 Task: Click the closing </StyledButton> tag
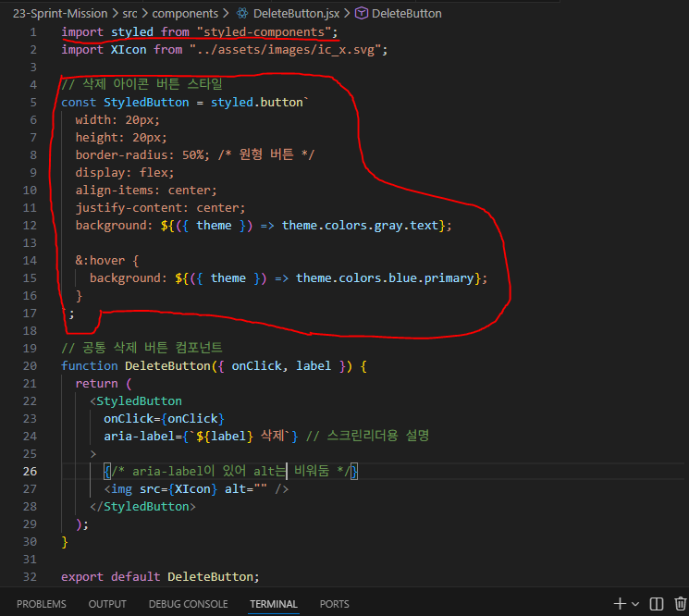pyautogui.click(x=142, y=507)
